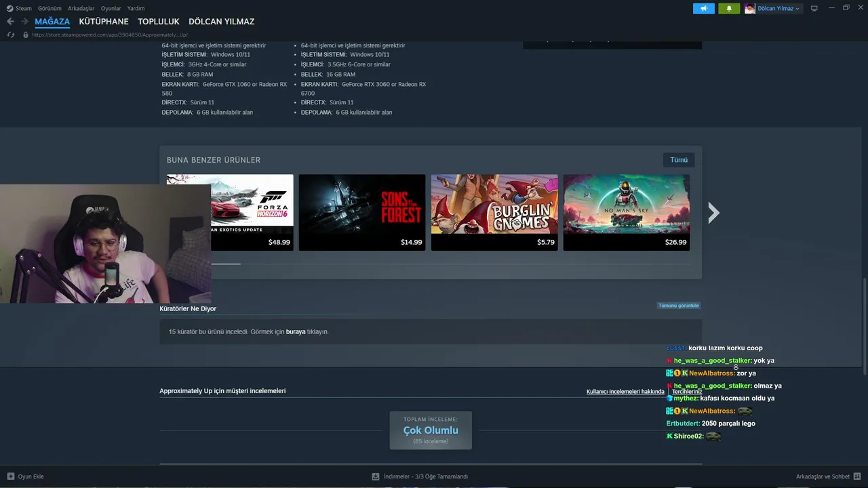Open Kullanıcı incelemeleri hakkında link
Screen dimensions: 868x488
pos(625,392)
